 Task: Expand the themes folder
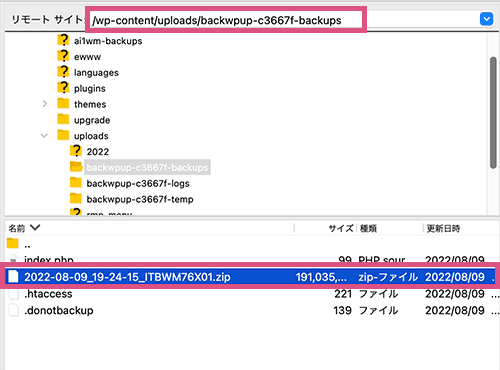45,104
